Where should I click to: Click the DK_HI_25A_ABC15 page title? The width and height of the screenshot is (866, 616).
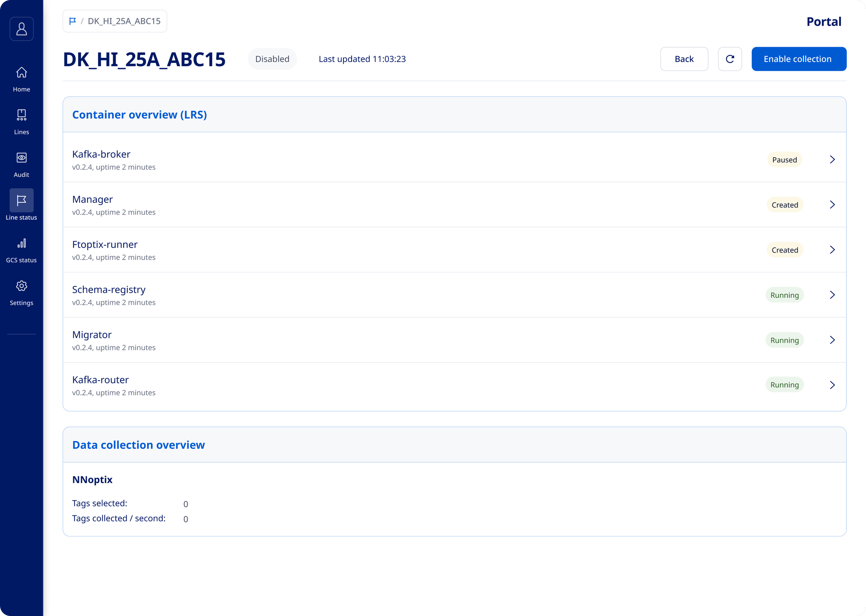tap(144, 60)
